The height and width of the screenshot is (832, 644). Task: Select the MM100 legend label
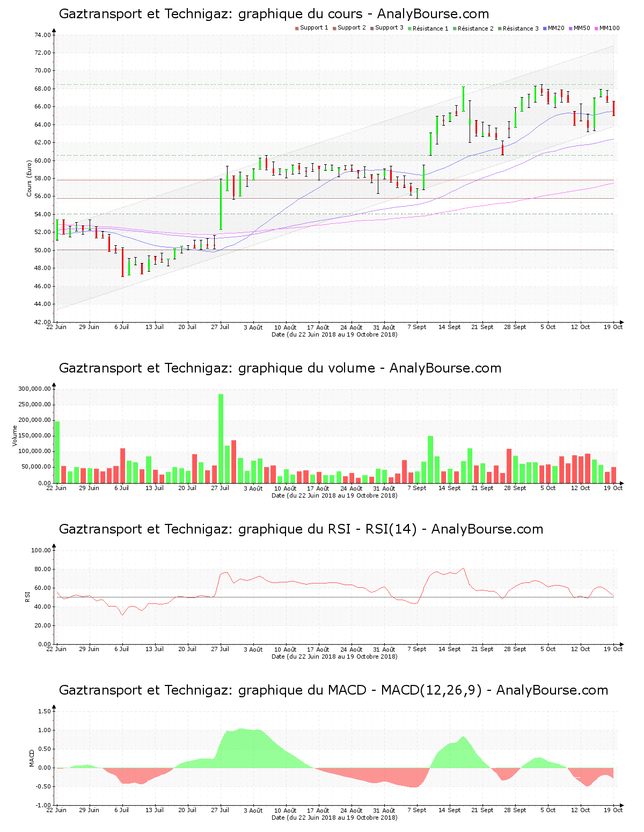point(609,28)
